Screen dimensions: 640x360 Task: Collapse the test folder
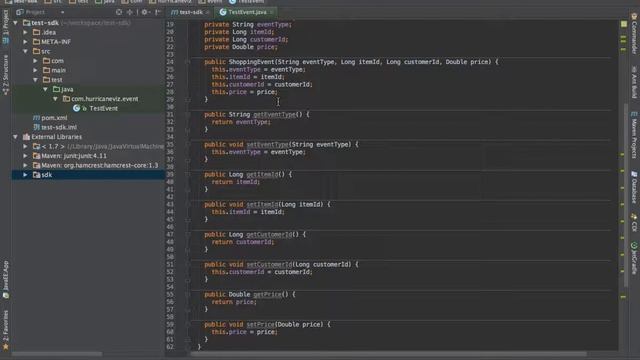point(36,80)
